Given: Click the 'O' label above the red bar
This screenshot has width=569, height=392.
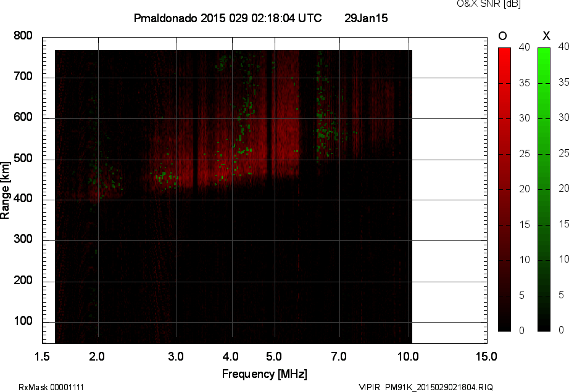Looking at the screenshot, I should [x=502, y=36].
